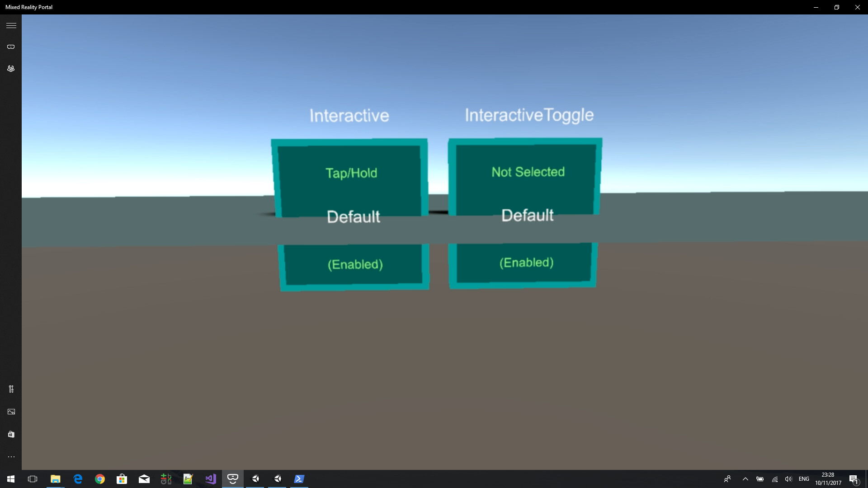Screen dimensions: 868x488
Task: Open the Mixed Reality home headset icon
Action: pyautogui.click(x=11, y=47)
